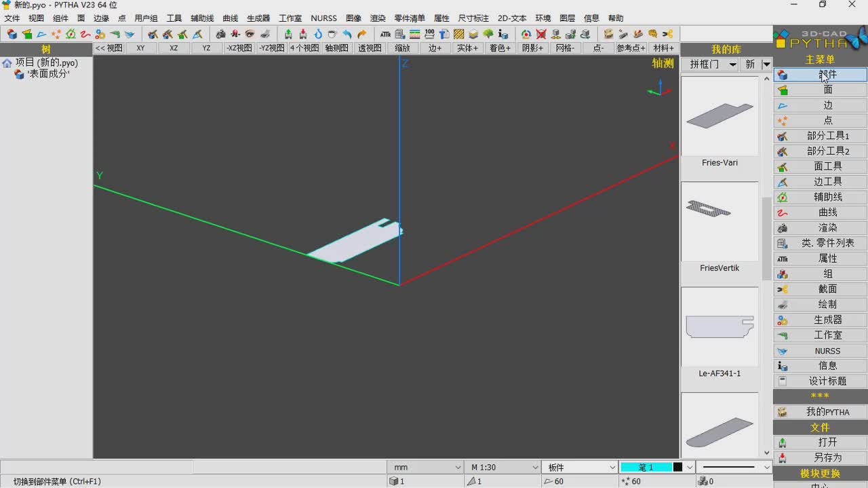Toggle shadows with 阴影+ button
The height and width of the screenshot is (488, 868).
click(x=532, y=48)
